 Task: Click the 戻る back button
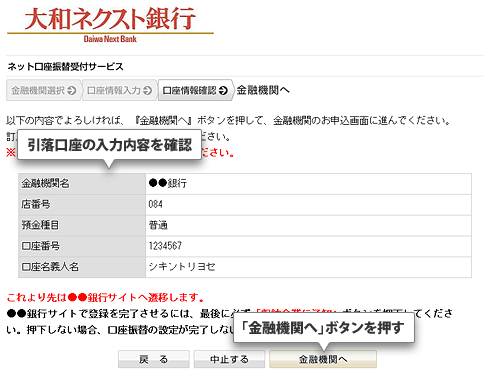click(x=154, y=359)
